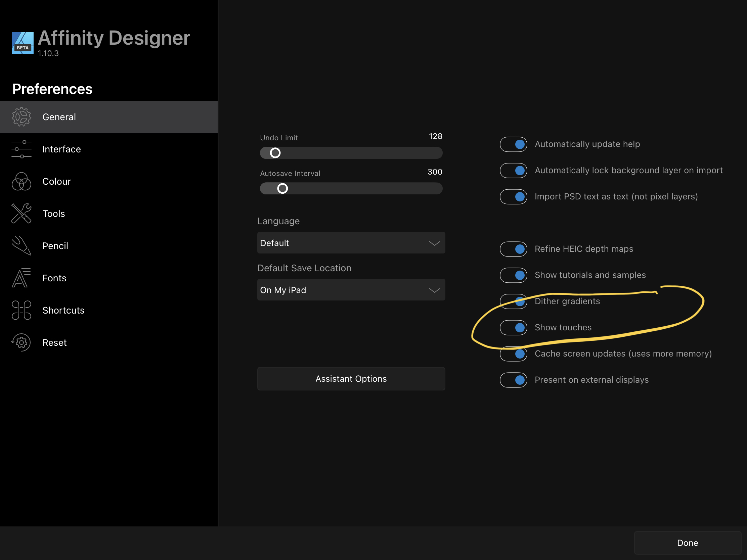Disable the Show touches switch

513,327
